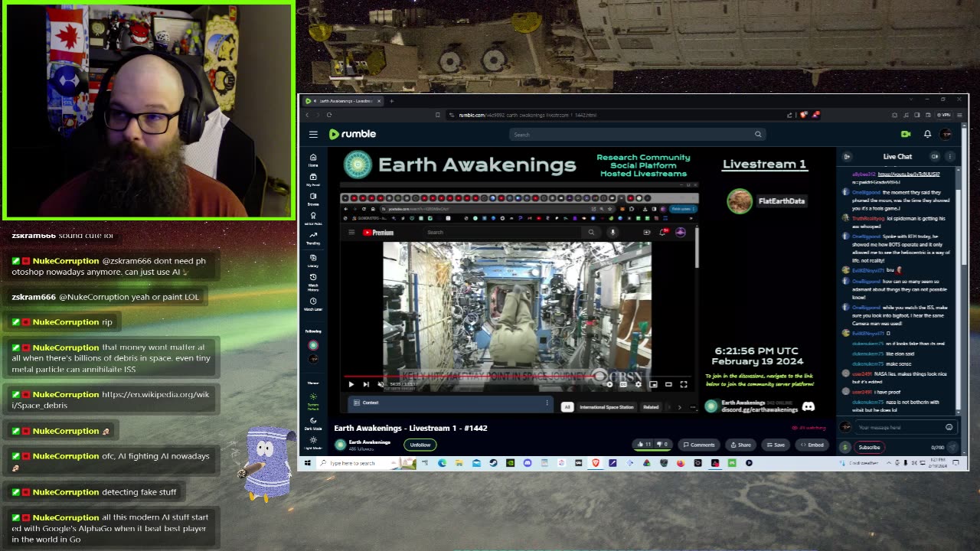Skip to next video in embedded player
This screenshot has height=551, width=980.
(365, 384)
